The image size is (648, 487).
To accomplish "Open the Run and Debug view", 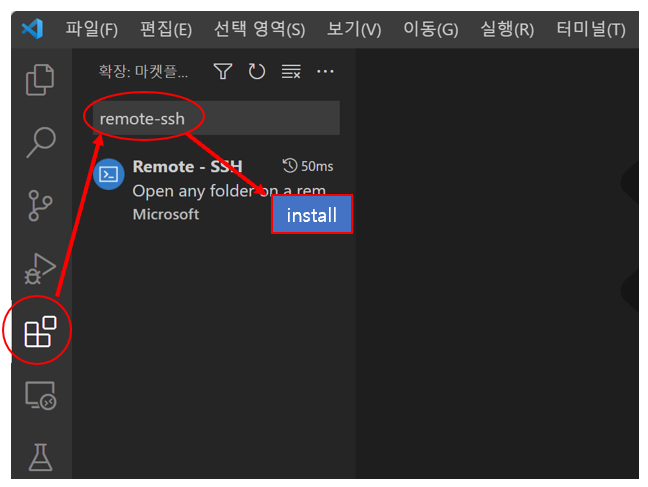I will click(40, 269).
